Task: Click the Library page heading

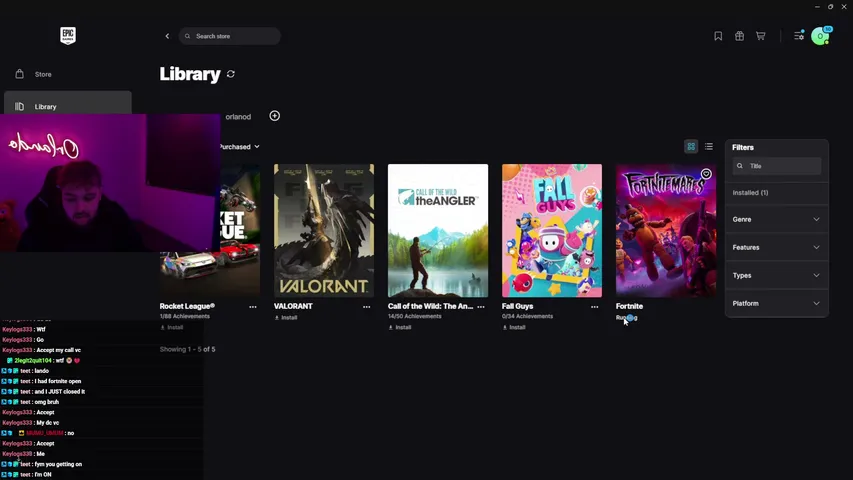Action: point(190,74)
